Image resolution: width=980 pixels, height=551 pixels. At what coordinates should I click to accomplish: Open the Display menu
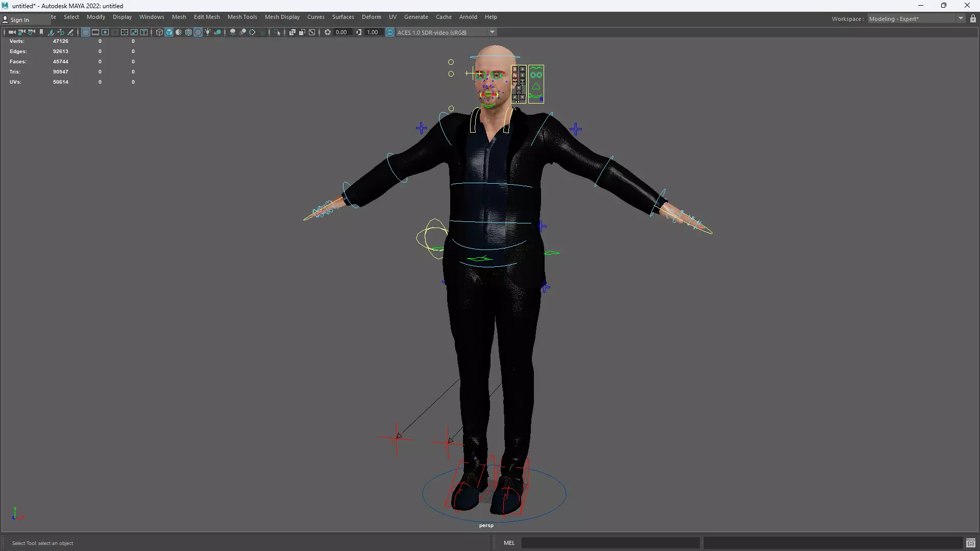click(122, 17)
